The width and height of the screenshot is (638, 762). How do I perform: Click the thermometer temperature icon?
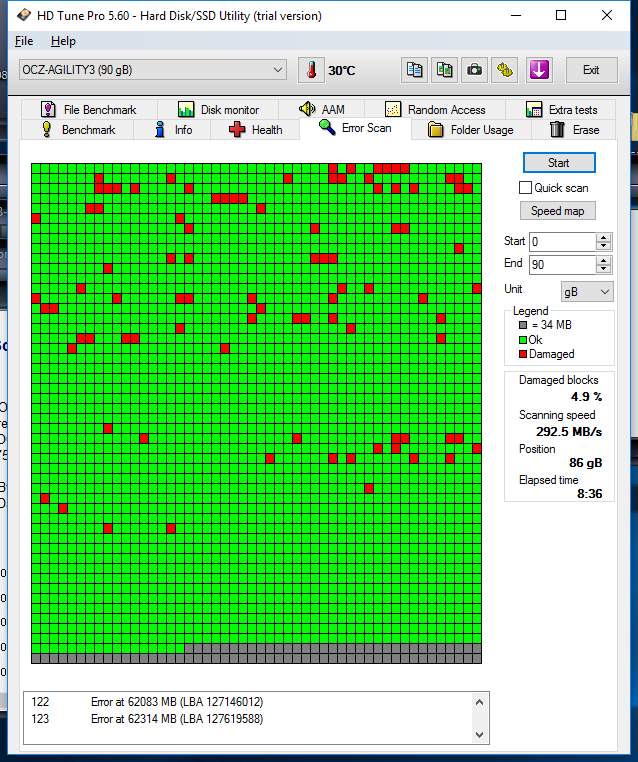pyautogui.click(x=311, y=70)
